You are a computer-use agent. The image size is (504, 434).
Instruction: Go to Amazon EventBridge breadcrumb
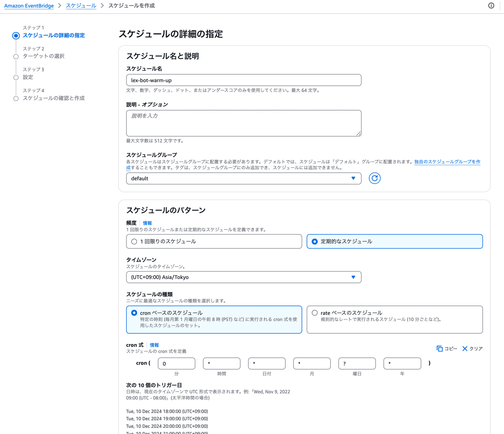29,6
